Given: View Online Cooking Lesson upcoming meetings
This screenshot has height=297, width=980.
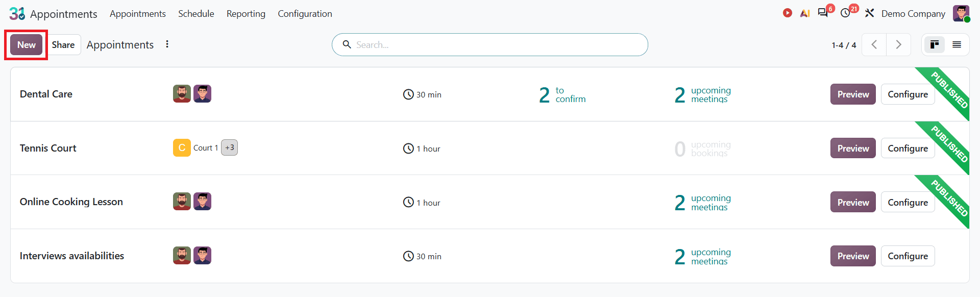Looking at the screenshot, I should [703, 203].
